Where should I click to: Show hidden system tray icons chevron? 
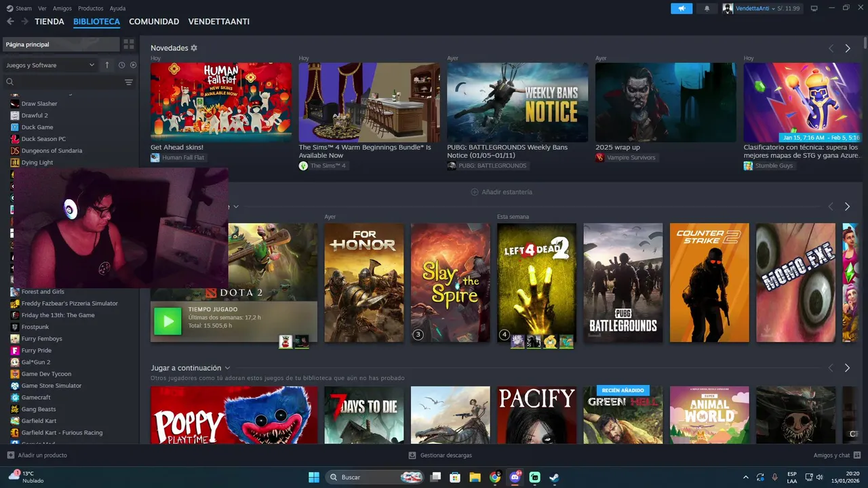pyautogui.click(x=746, y=477)
